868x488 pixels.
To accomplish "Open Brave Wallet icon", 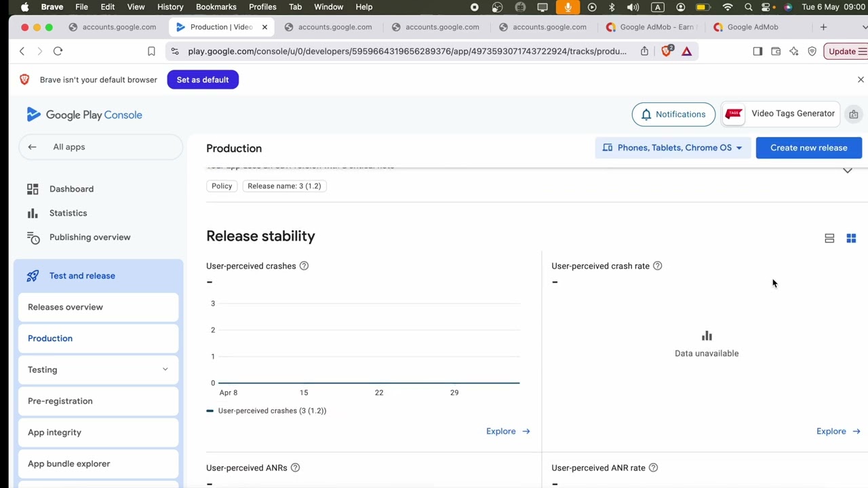I will point(776,51).
